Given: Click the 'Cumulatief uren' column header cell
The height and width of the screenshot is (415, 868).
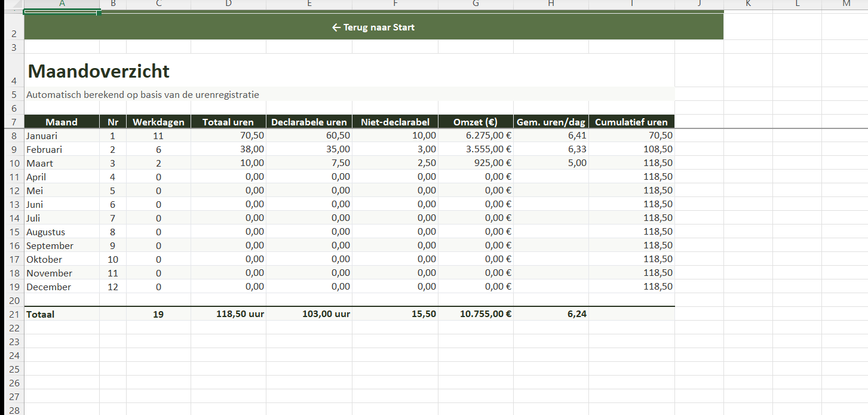Looking at the screenshot, I should click(x=631, y=122).
